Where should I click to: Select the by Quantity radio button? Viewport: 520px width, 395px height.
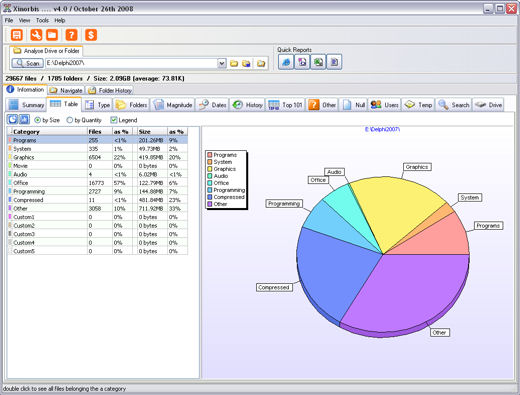click(x=69, y=120)
